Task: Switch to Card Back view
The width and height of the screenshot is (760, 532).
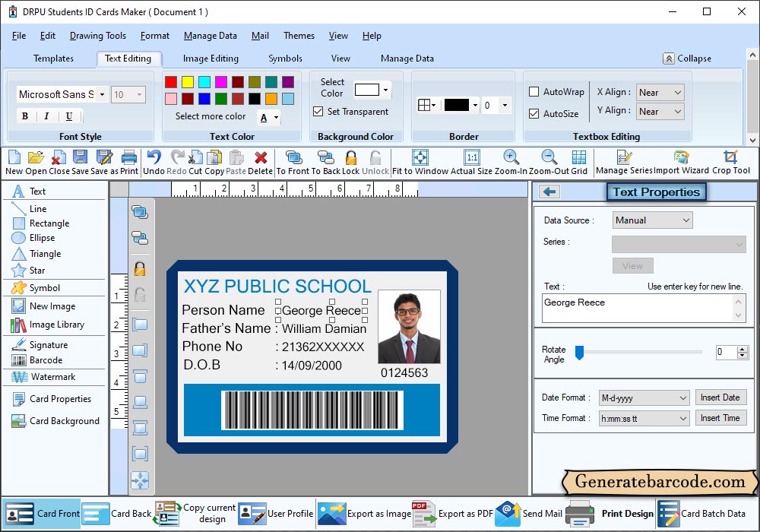Action: (x=117, y=514)
